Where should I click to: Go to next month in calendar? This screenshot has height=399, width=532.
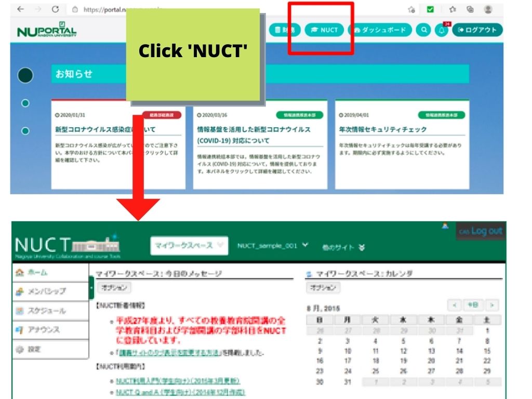click(x=493, y=305)
